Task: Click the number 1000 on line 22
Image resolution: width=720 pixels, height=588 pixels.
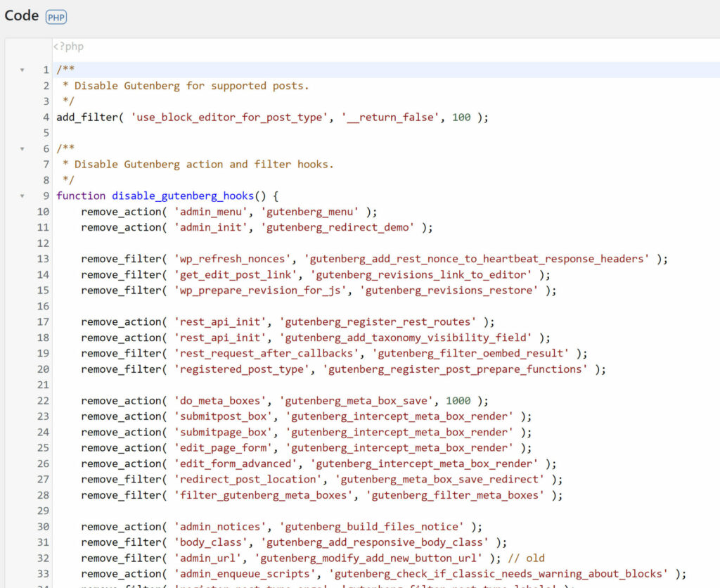Action: [458, 401]
